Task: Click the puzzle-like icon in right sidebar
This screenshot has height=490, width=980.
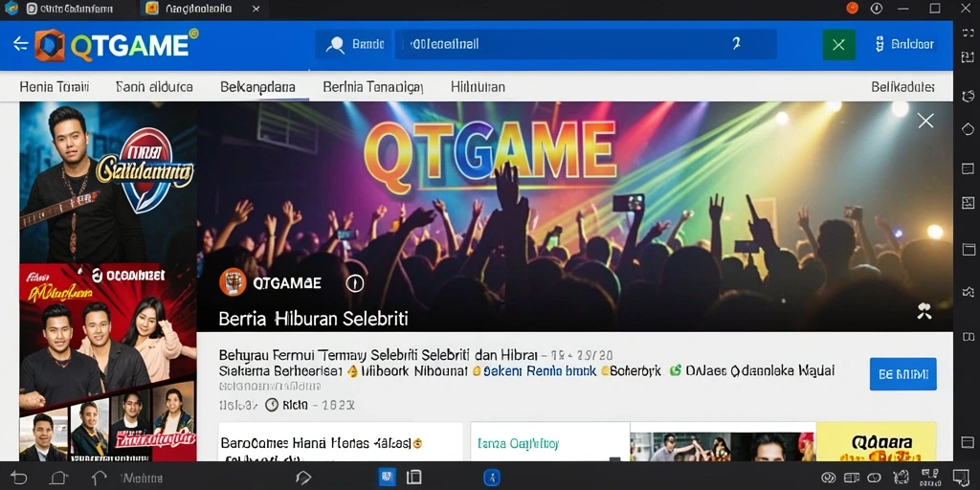Action: click(x=969, y=291)
